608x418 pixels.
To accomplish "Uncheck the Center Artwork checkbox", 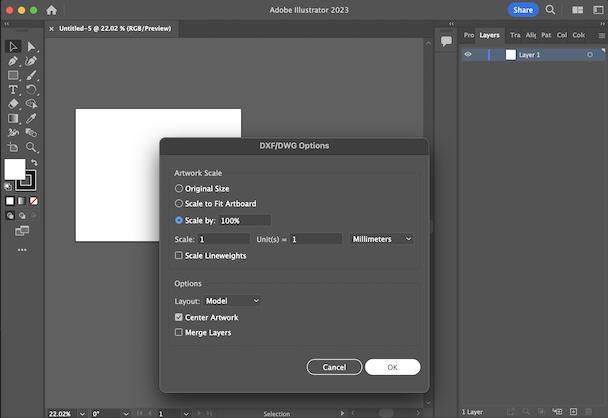I will (x=178, y=317).
